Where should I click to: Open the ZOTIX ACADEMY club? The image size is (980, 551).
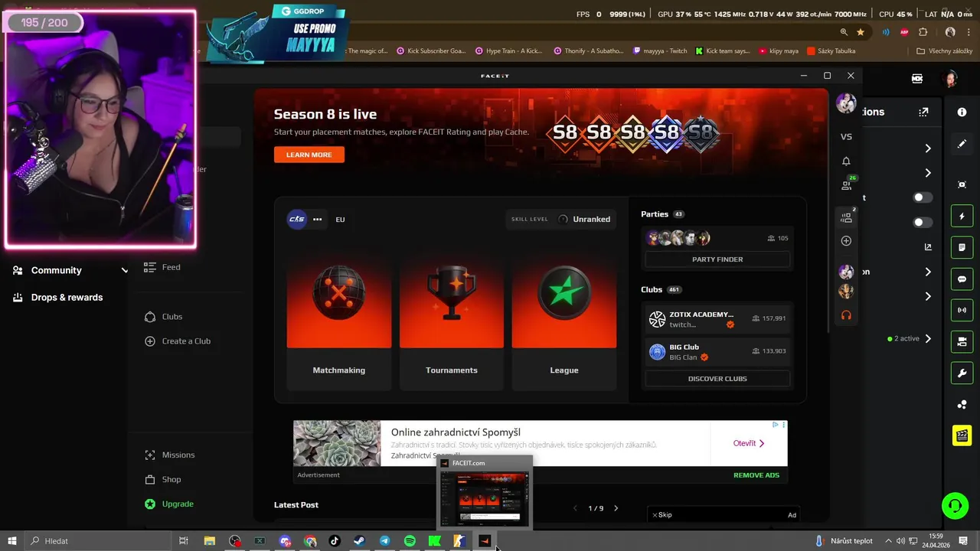click(717, 319)
